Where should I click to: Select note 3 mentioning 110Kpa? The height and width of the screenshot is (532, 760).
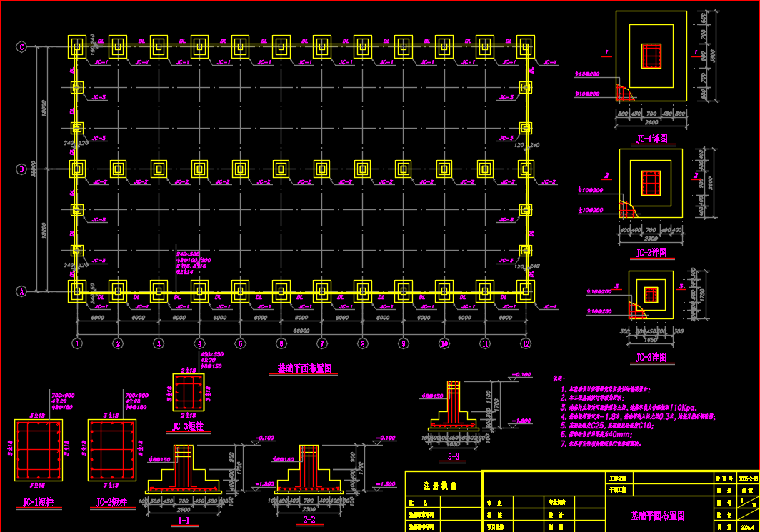[x=629, y=408]
